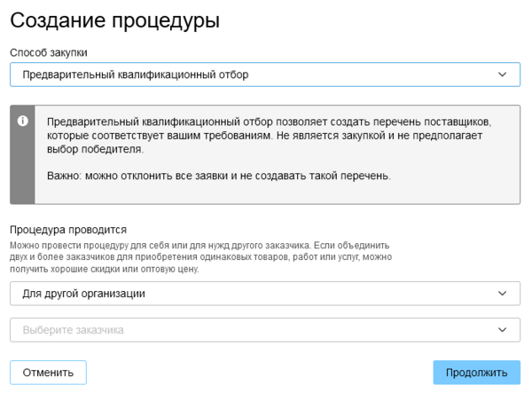
Task: Focus the Выберите заказчика placeholder field
Action: (74, 330)
